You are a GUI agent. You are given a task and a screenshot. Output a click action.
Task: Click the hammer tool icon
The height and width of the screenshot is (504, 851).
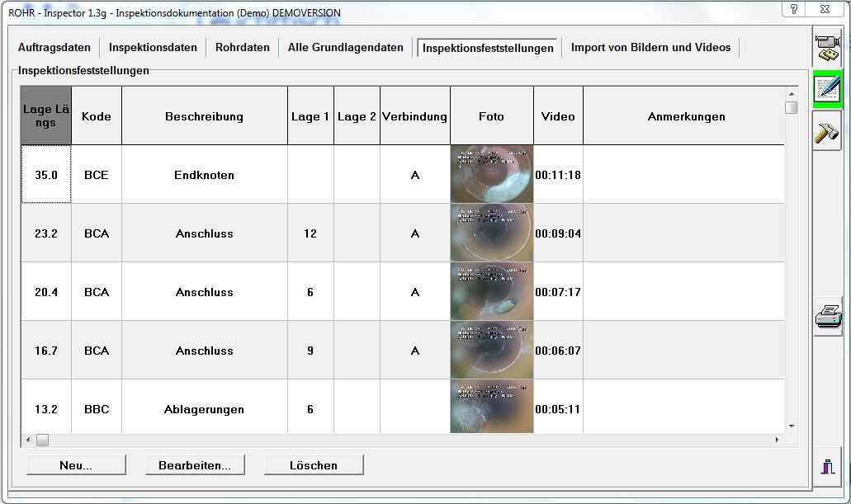(x=827, y=132)
